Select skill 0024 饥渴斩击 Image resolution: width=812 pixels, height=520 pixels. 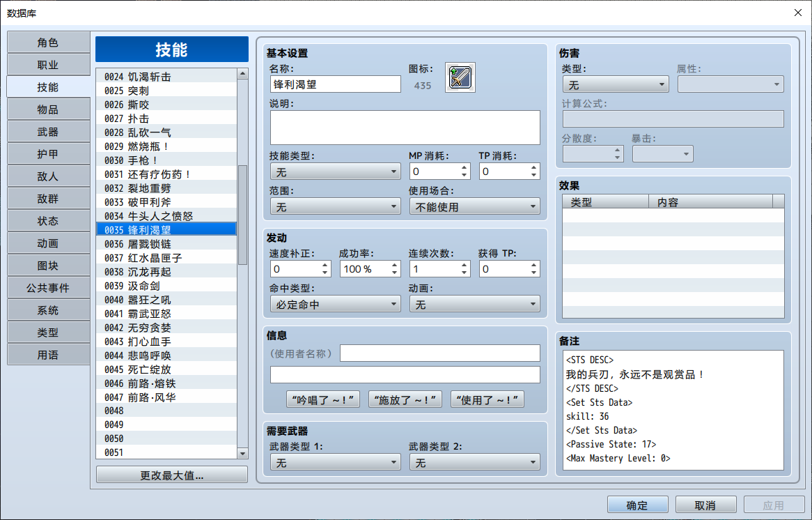[x=166, y=77]
